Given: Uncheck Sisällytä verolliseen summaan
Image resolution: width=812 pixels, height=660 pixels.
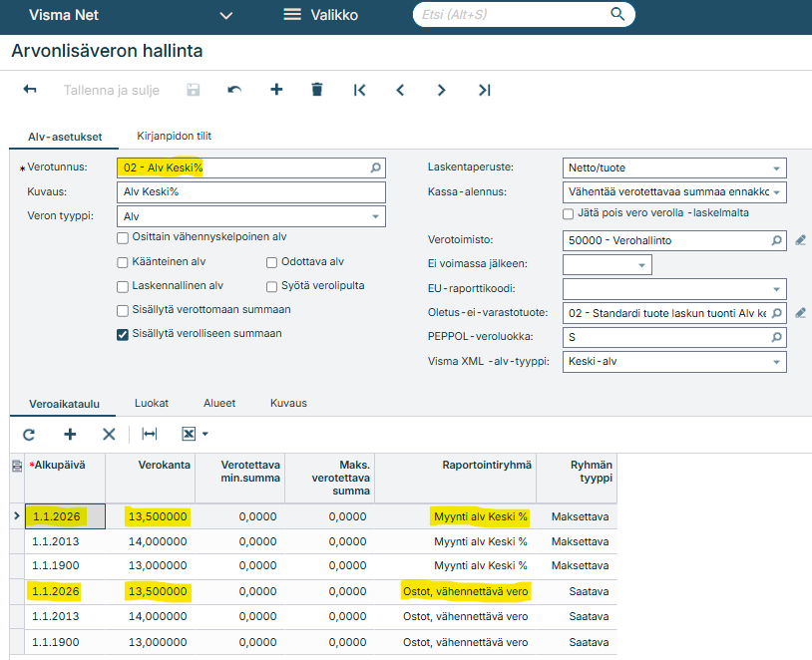Looking at the screenshot, I should click(x=124, y=334).
